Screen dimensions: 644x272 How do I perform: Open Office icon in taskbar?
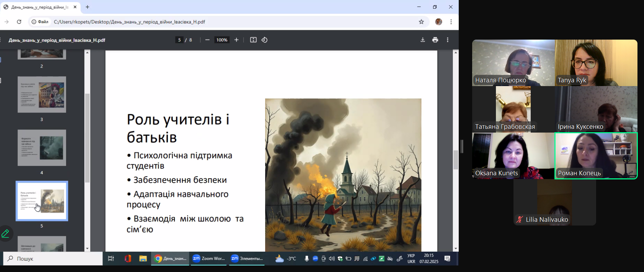[128, 259]
